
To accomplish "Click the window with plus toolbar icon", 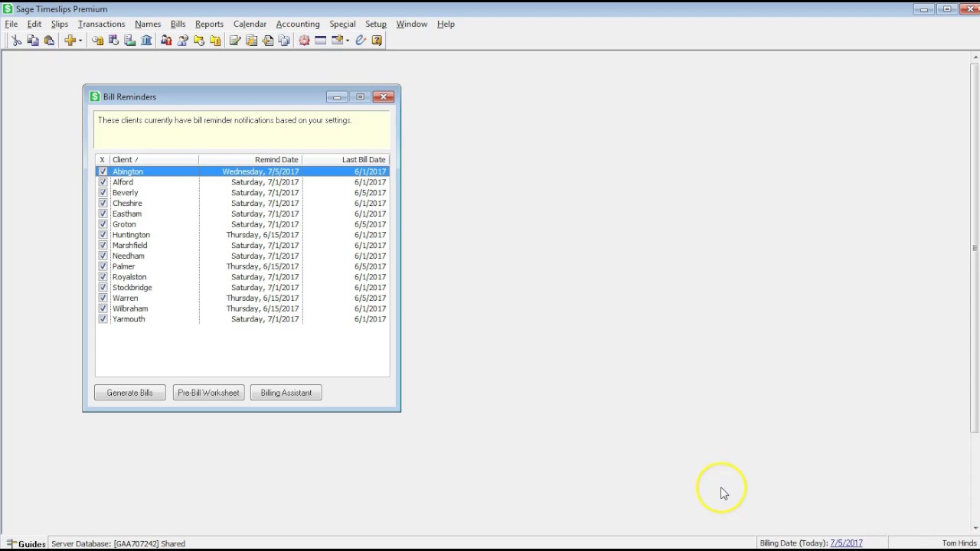I will [337, 41].
